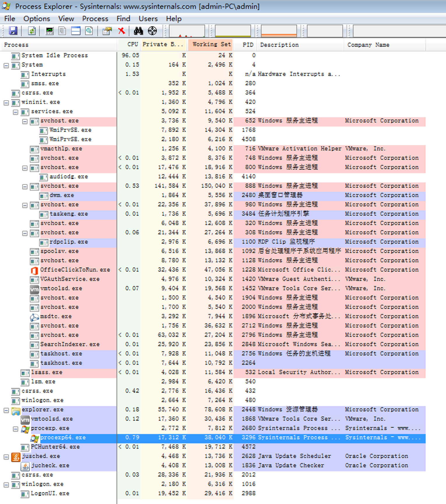Open the File menu
Screen dimensions: 446x504
coord(10,19)
